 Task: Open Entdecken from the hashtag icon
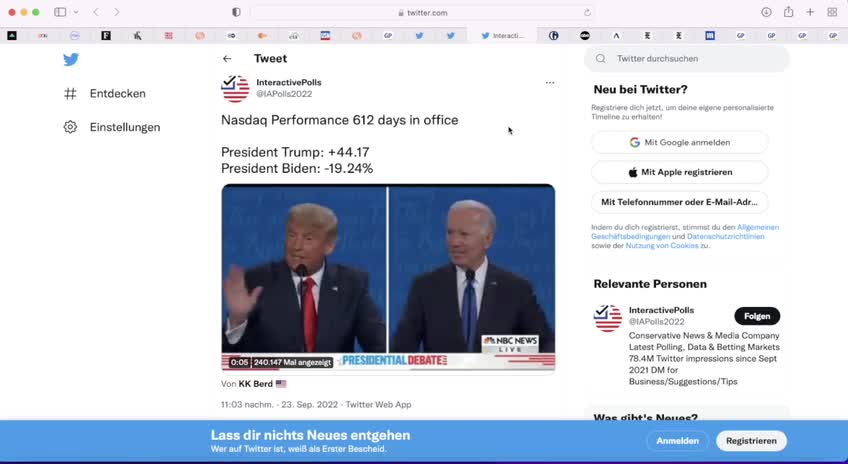pyautogui.click(x=70, y=94)
